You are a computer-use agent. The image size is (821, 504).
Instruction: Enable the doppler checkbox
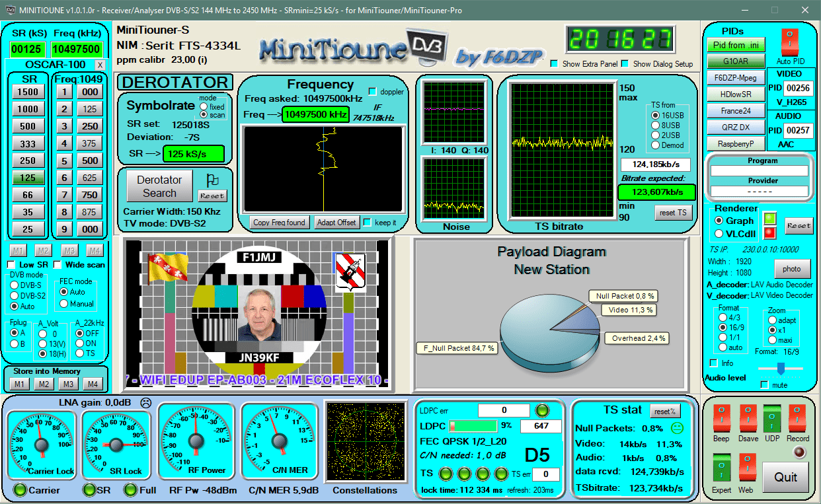(x=373, y=92)
